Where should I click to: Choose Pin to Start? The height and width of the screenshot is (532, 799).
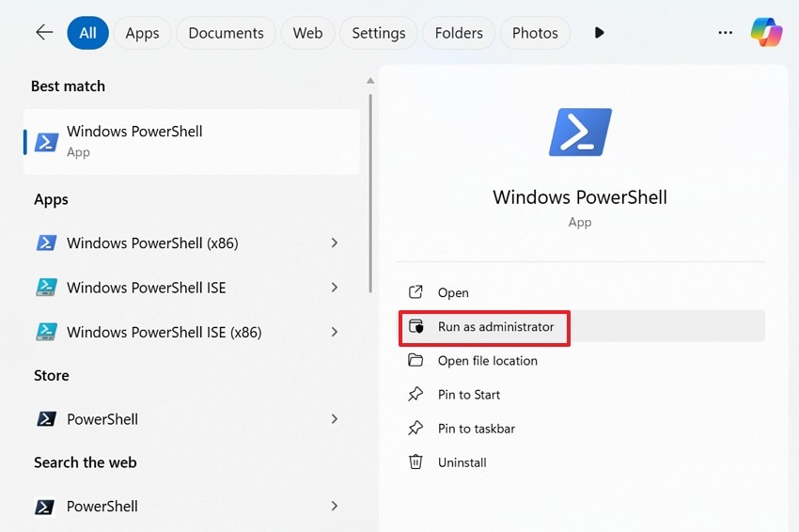pyautogui.click(x=582, y=395)
